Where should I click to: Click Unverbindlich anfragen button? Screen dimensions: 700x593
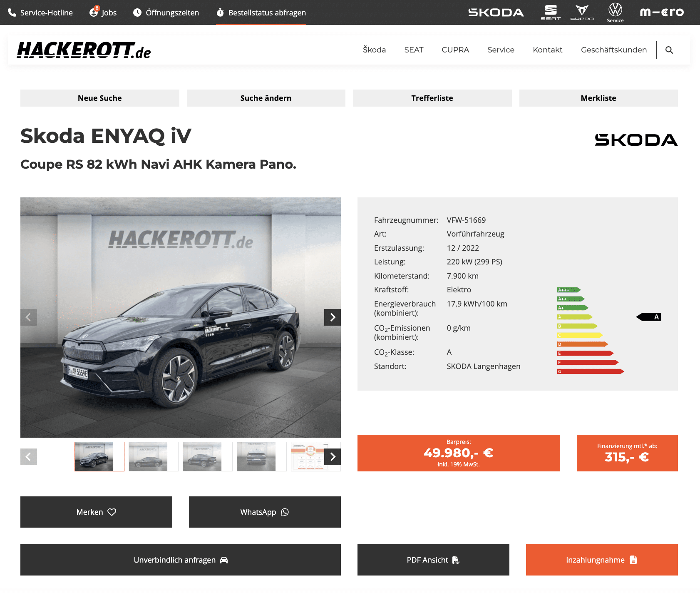181,560
